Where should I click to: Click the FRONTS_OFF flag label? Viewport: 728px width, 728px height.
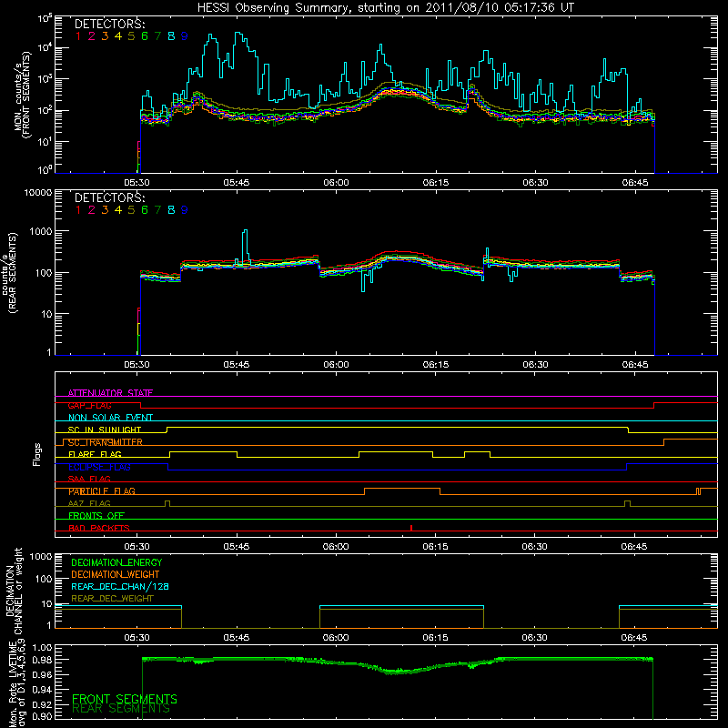[96, 516]
